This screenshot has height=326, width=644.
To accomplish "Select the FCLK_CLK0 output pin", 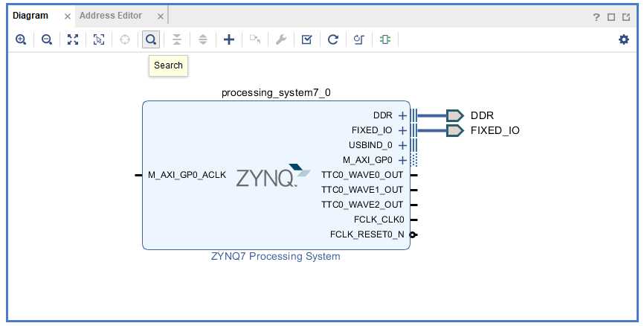I will (x=414, y=220).
